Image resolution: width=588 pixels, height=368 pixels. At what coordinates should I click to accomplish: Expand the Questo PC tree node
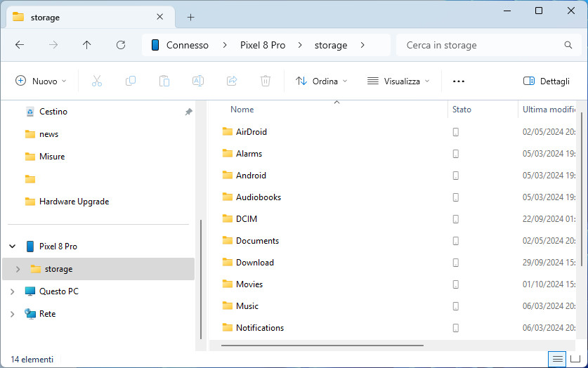[x=12, y=291]
